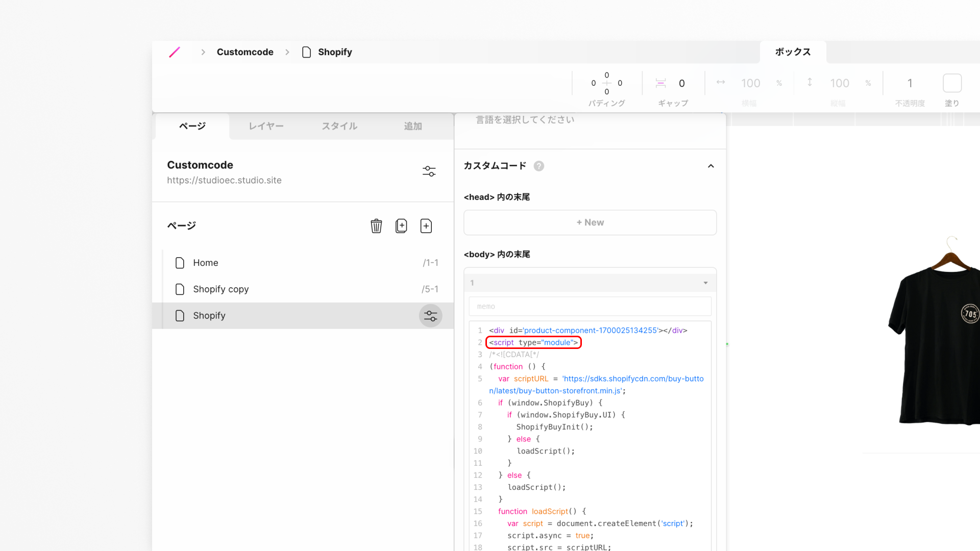Open Customcode project settings sliders icon
The width and height of the screenshot is (980, 551).
tap(429, 171)
